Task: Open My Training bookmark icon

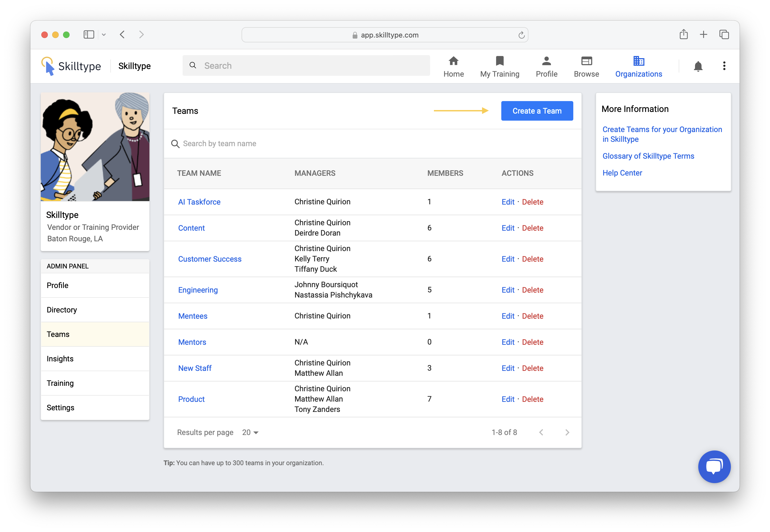Action: pyautogui.click(x=499, y=61)
